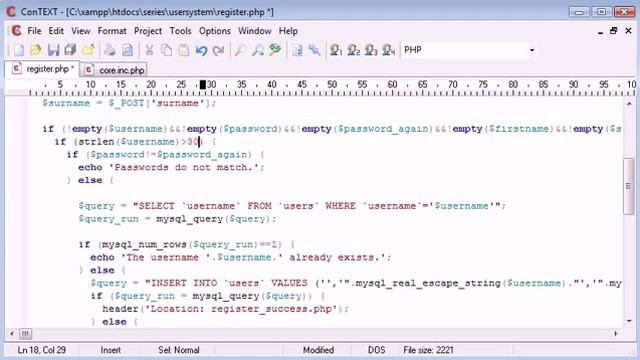Click the 'Ln 18, Col 29' status entry
This screenshot has width=640, height=360.
[x=42, y=350]
